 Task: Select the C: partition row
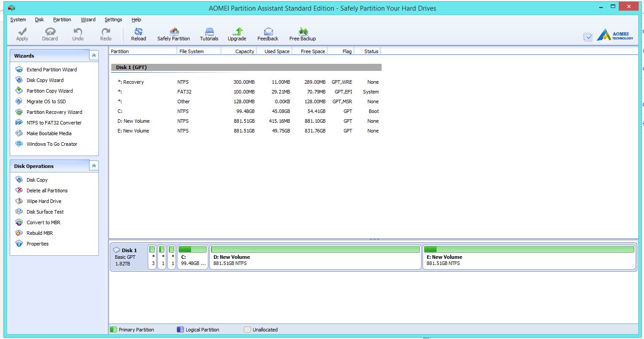click(x=246, y=111)
